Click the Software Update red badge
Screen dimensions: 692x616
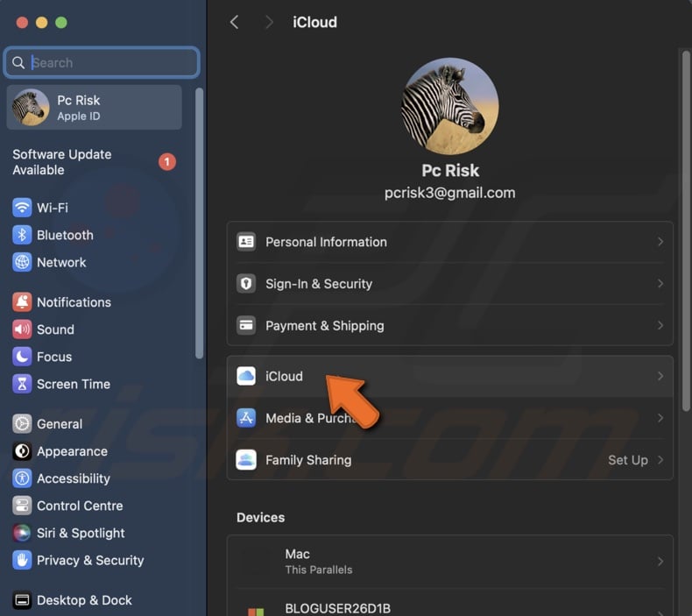tap(167, 162)
